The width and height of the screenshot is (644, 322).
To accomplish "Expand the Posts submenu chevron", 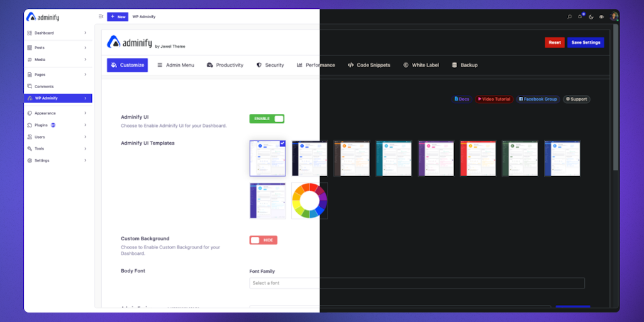I will point(86,48).
